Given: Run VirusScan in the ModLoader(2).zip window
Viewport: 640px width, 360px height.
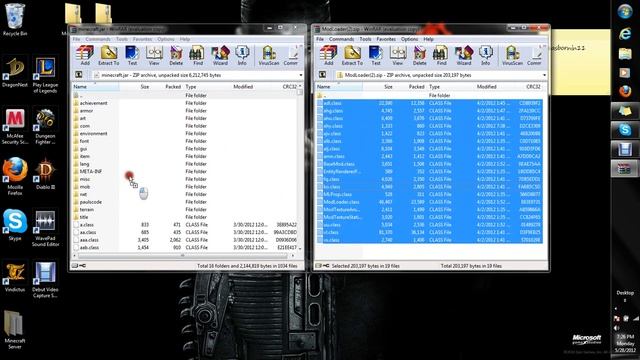Looking at the screenshot, I should 512,56.
